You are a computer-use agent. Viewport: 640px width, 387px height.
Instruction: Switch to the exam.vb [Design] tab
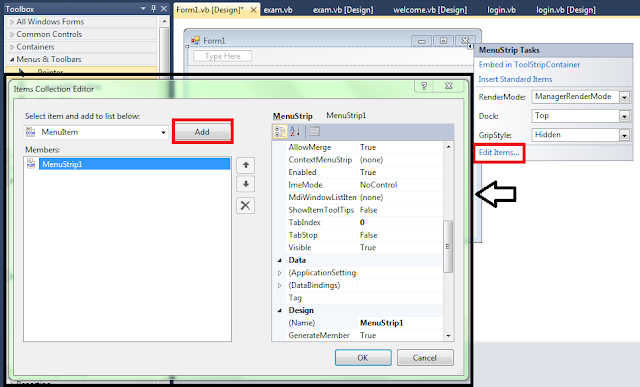(343, 10)
